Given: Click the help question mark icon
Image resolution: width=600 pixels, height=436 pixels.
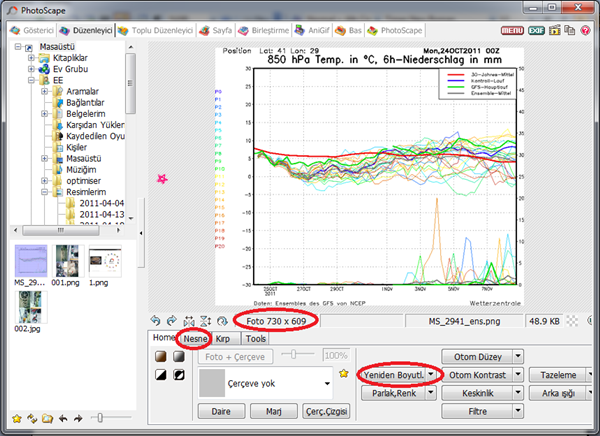Looking at the screenshot, I should (x=585, y=31).
